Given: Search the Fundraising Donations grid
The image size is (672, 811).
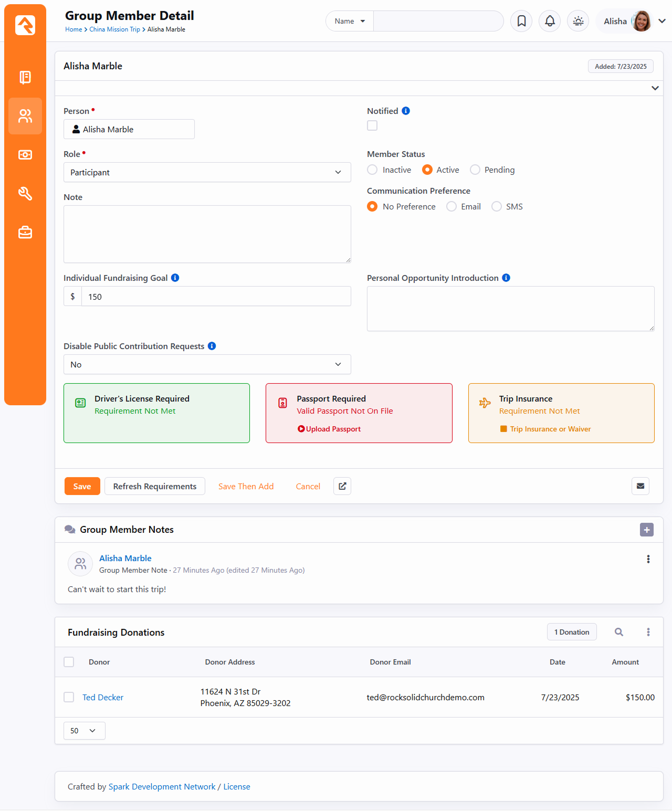Looking at the screenshot, I should tap(619, 632).
